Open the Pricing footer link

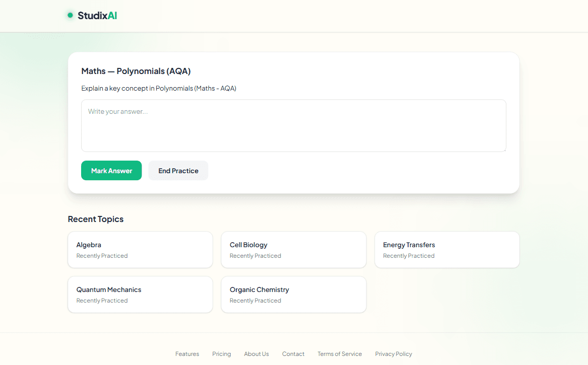222,354
